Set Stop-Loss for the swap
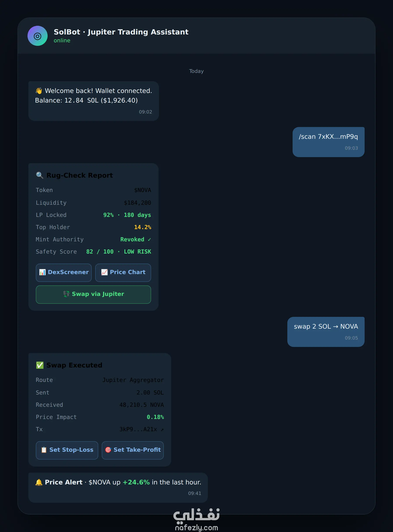Image resolution: width=393 pixels, height=532 pixels. tap(67, 450)
